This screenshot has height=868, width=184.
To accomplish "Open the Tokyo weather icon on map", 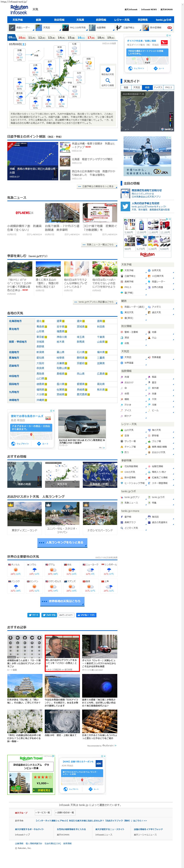I will pos(74,91).
